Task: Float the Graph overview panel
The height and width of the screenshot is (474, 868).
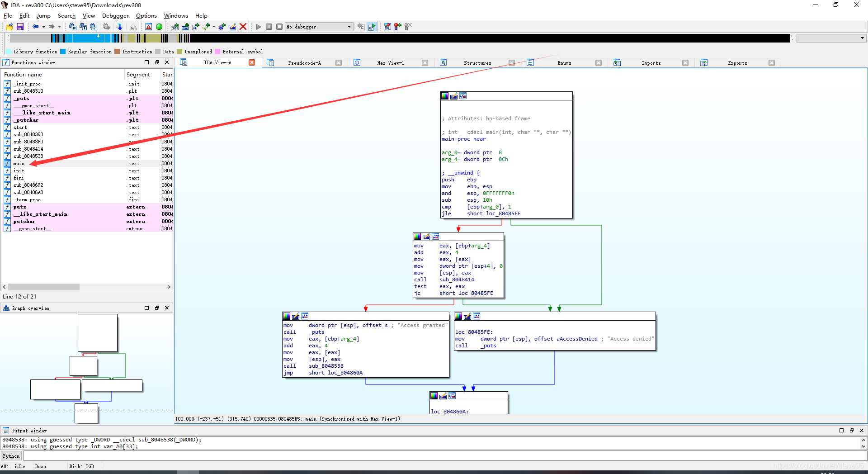Action: click(x=157, y=308)
